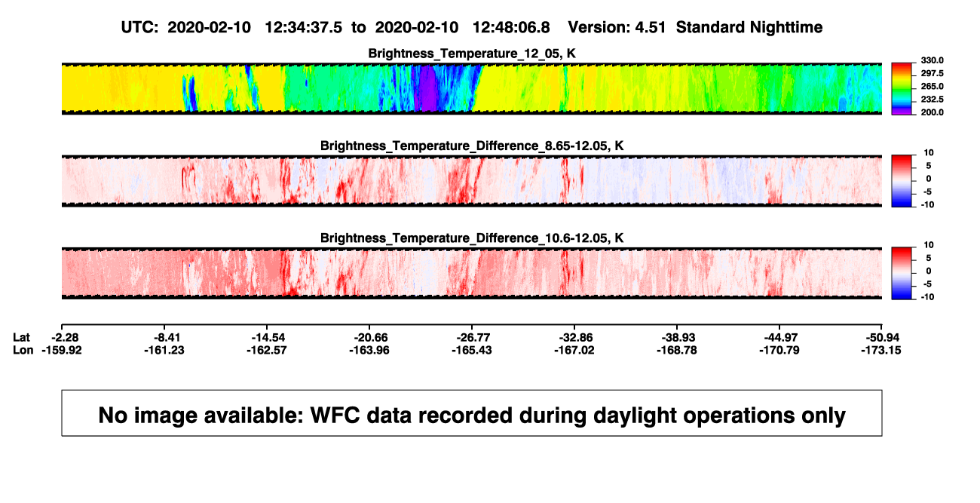Click the start time '12:34:37.5' in the header
This screenshot has height=503, width=980.
(x=304, y=27)
